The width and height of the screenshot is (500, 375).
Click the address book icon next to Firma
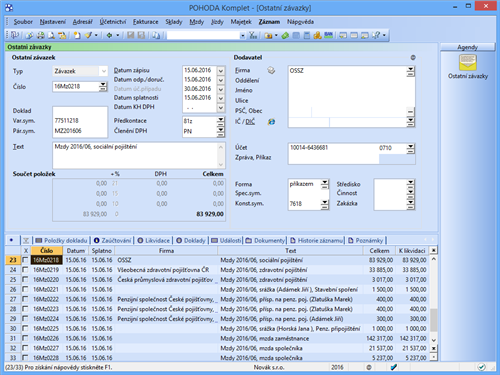click(x=271, y=70)
